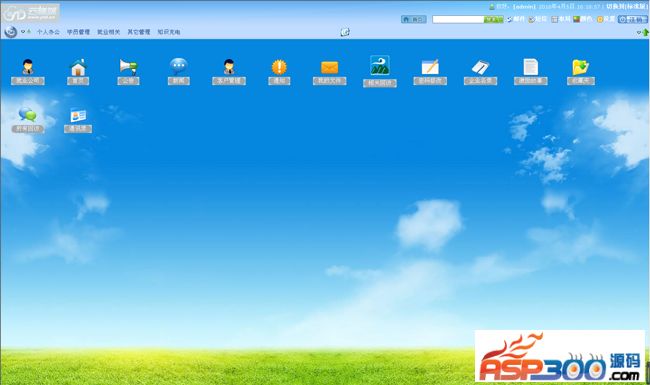Open the calendar with pencil desktop icon
Screen dimensions: 650x385
pos(430,67)
